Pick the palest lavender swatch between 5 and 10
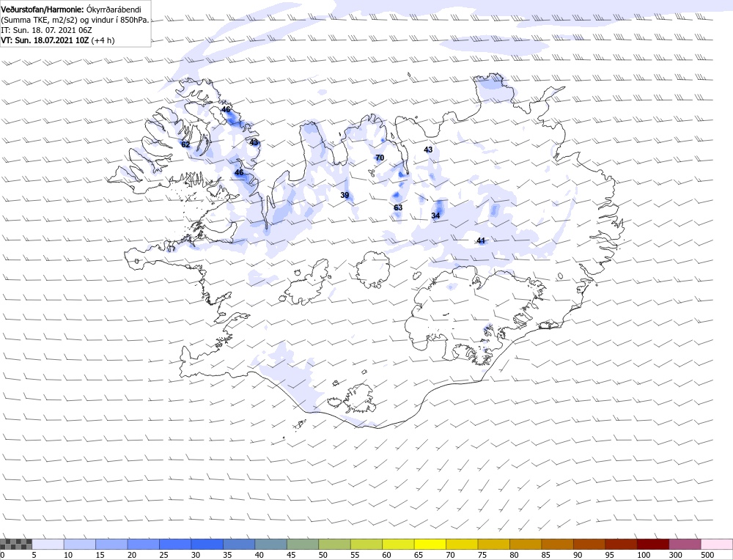 [48, 544]
